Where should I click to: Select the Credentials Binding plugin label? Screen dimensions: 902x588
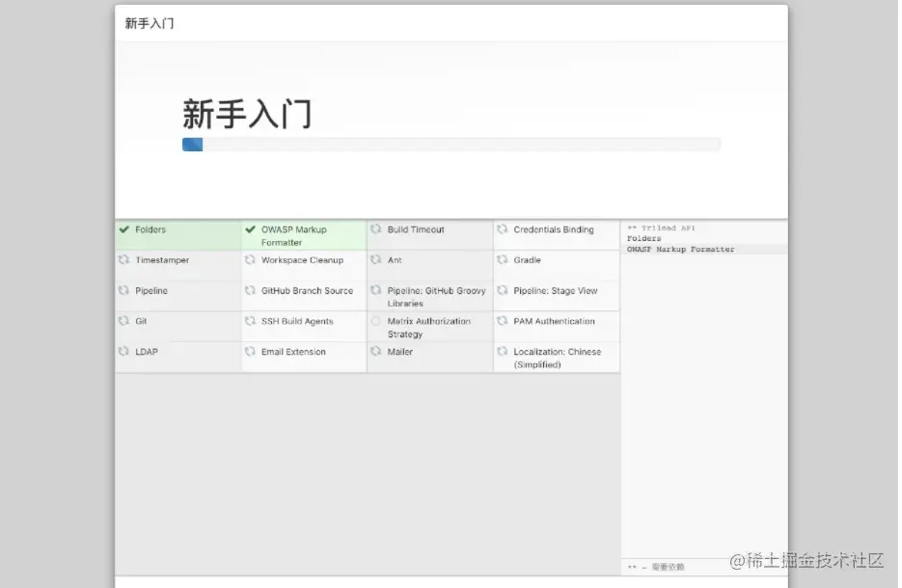[554, 229]
